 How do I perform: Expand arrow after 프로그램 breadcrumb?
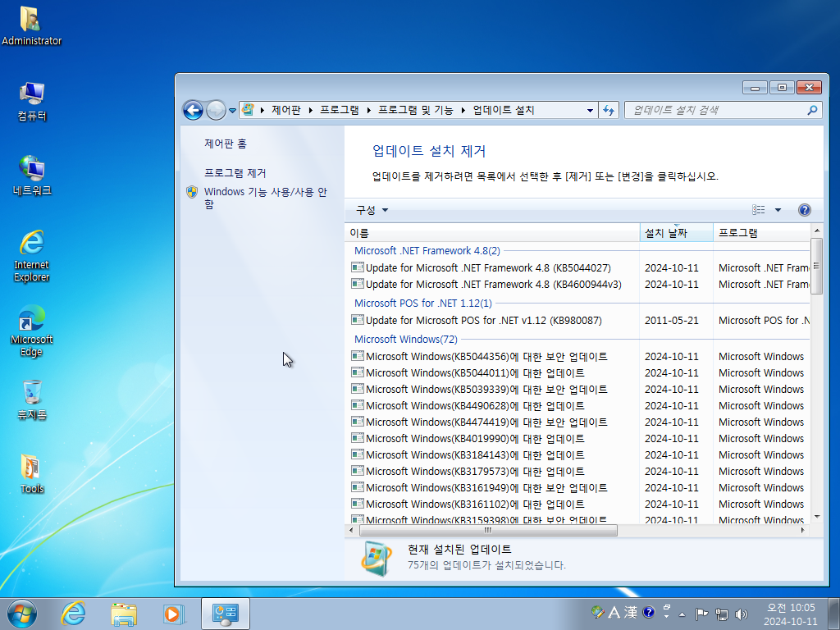369,111
